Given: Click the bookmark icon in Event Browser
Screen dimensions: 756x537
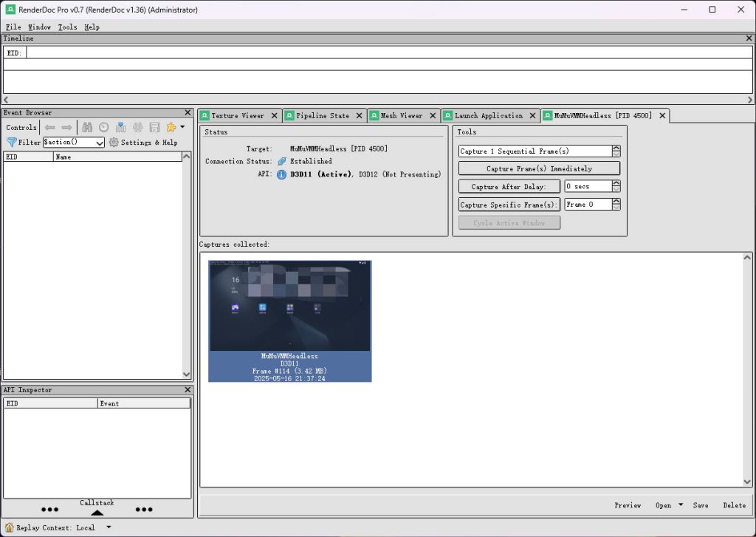Looking at the screenshot, I should (120, 127).
